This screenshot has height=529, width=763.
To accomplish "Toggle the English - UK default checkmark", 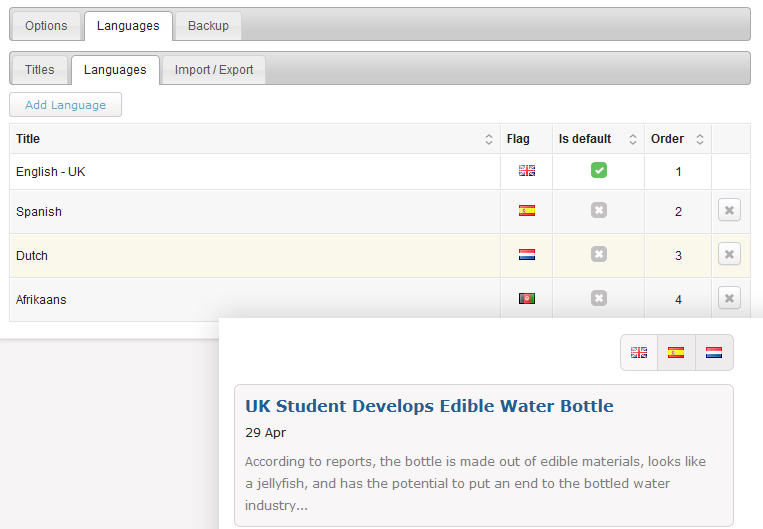I will tap(599, 170).
